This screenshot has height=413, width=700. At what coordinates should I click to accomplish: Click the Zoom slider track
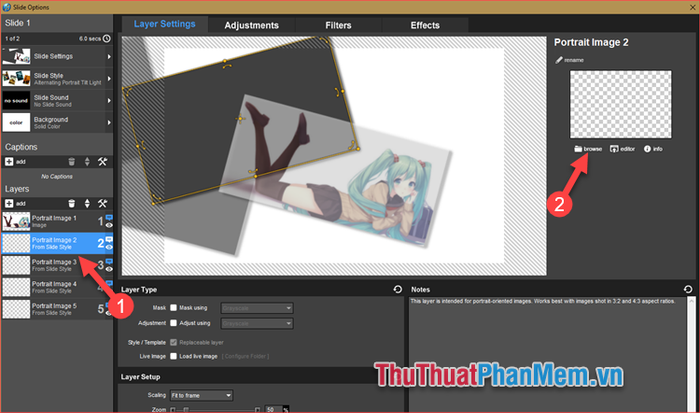(x=215, y=409)
